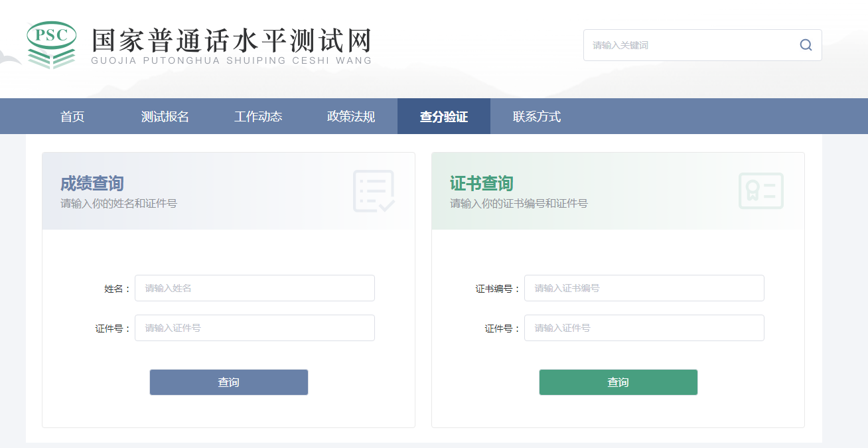Select the 政策法规 nav item
The width and height of the screenshot is (868, 448).
click(x=351, y=117)
